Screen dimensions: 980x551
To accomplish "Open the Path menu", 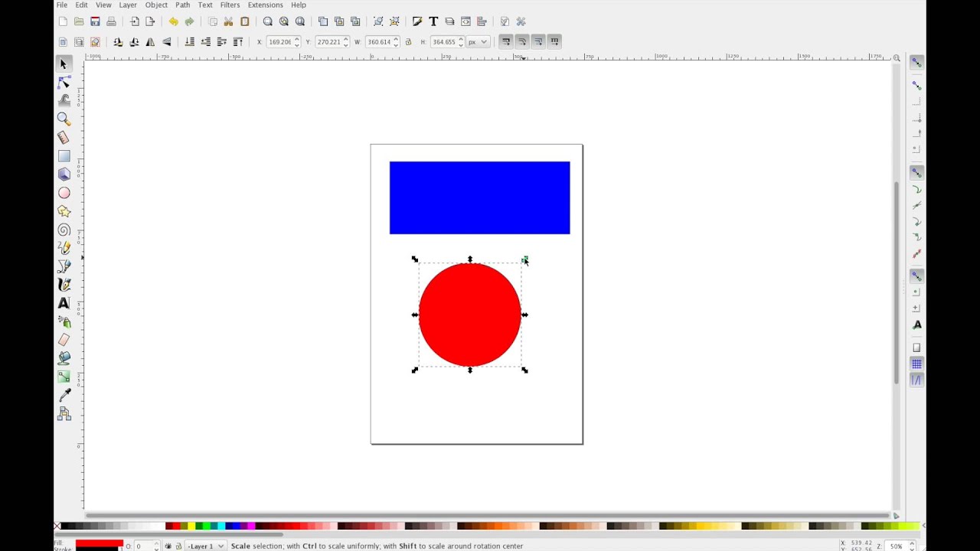I will click(182, 5).
